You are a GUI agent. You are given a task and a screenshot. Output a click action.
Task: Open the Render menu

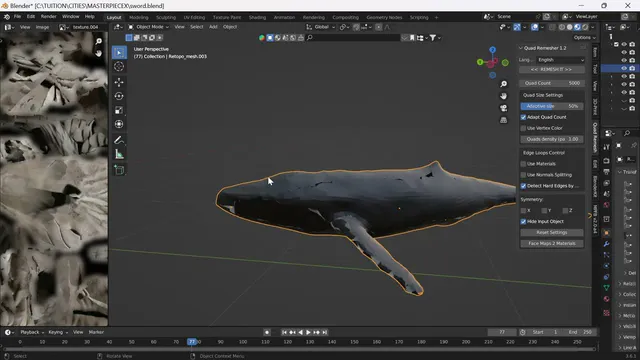coord(49,17)
